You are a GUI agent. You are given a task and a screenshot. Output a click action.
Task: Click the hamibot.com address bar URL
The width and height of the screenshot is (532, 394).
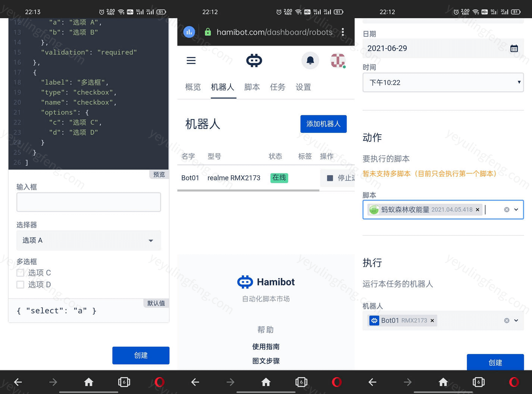(x=275, y=32)
